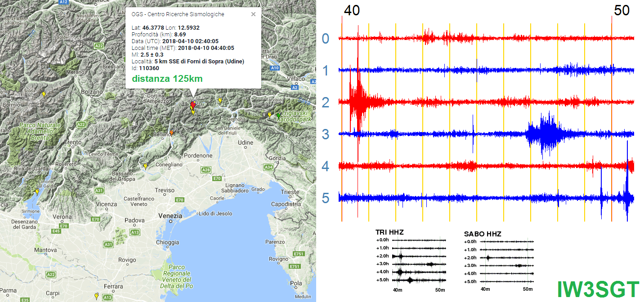644x302 pixels.
Task: Click the Pordenone city label
Action: (x=198, y=155)
